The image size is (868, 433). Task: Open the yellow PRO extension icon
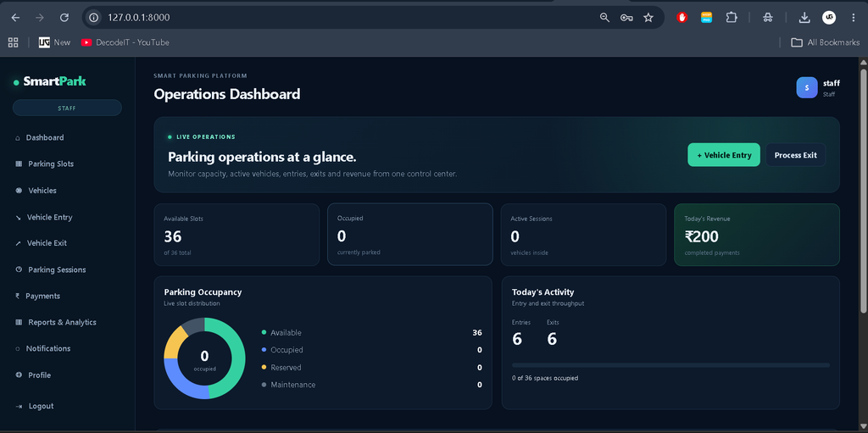click(706, 18)
